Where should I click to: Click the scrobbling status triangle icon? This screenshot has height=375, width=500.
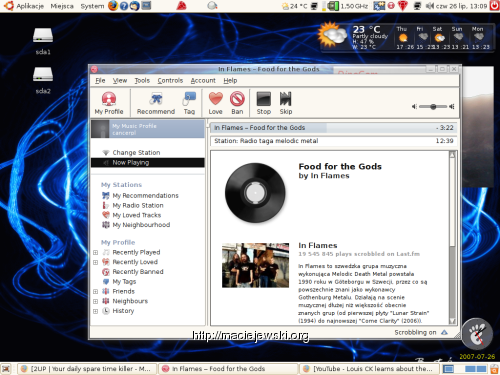(444, 332)
